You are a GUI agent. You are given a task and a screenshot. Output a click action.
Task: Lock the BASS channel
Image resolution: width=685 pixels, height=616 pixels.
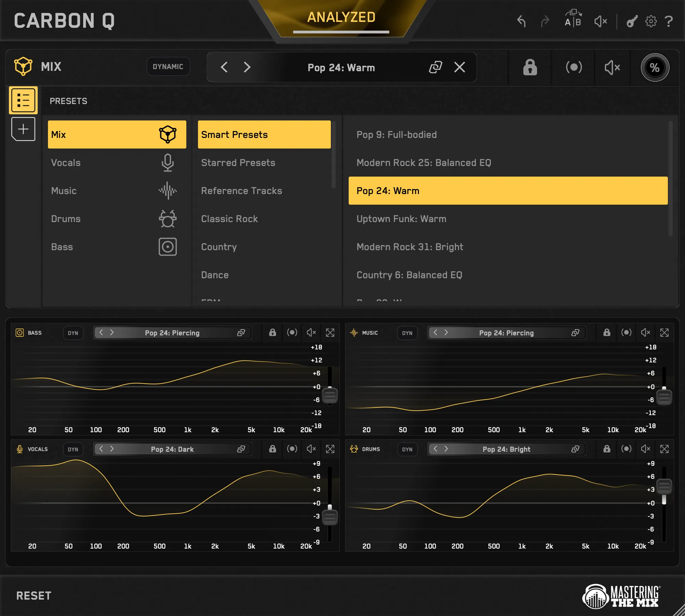click(273, 332)
